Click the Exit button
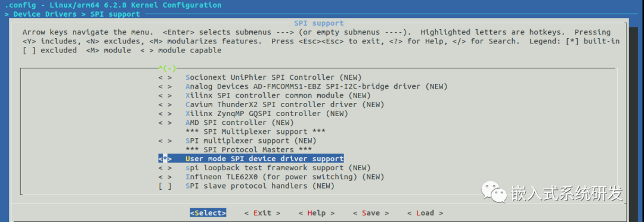Screen dimensions: 644x222 [262, 213]
